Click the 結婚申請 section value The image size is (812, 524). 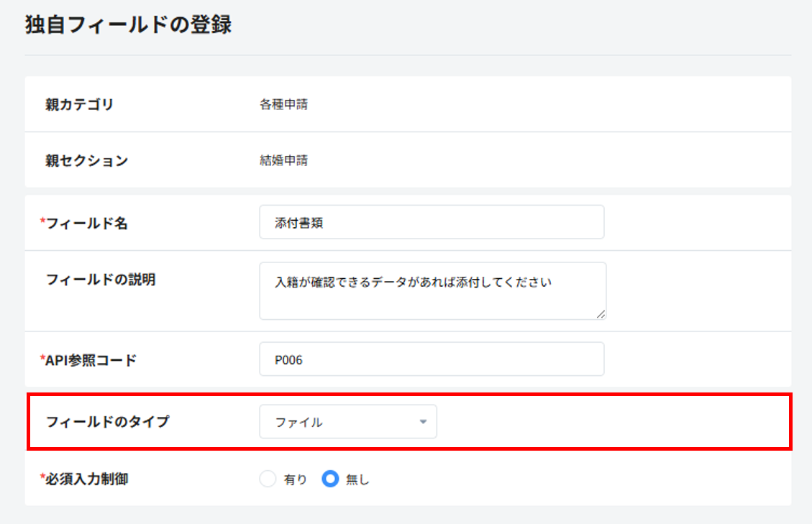coord(283,160)
